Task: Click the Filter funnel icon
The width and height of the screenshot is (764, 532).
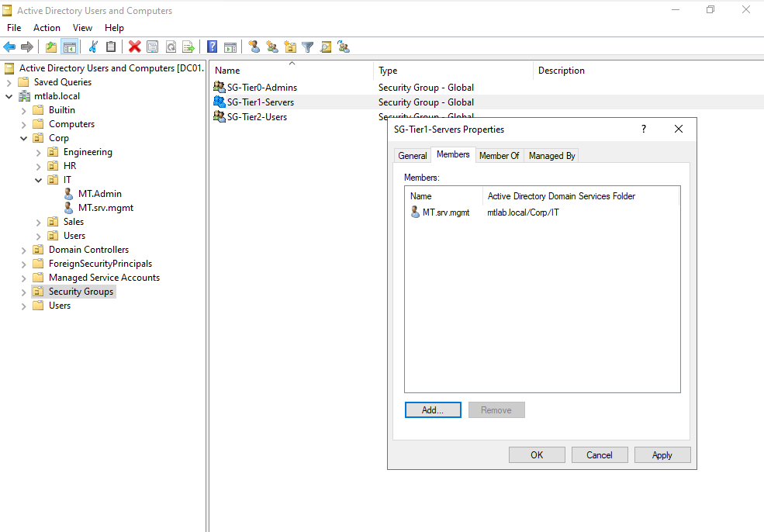Action: click(307, 47)
